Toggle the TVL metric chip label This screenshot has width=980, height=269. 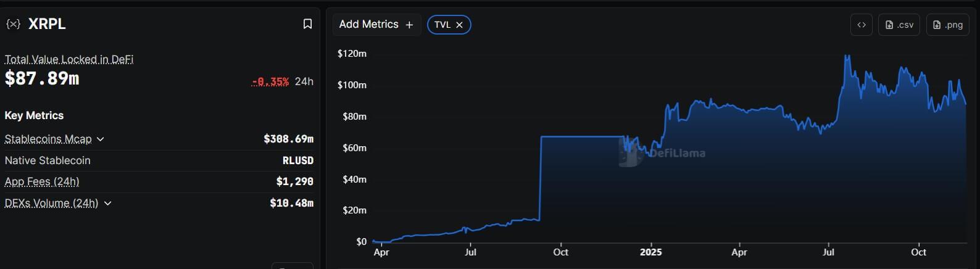pos(442,25)
